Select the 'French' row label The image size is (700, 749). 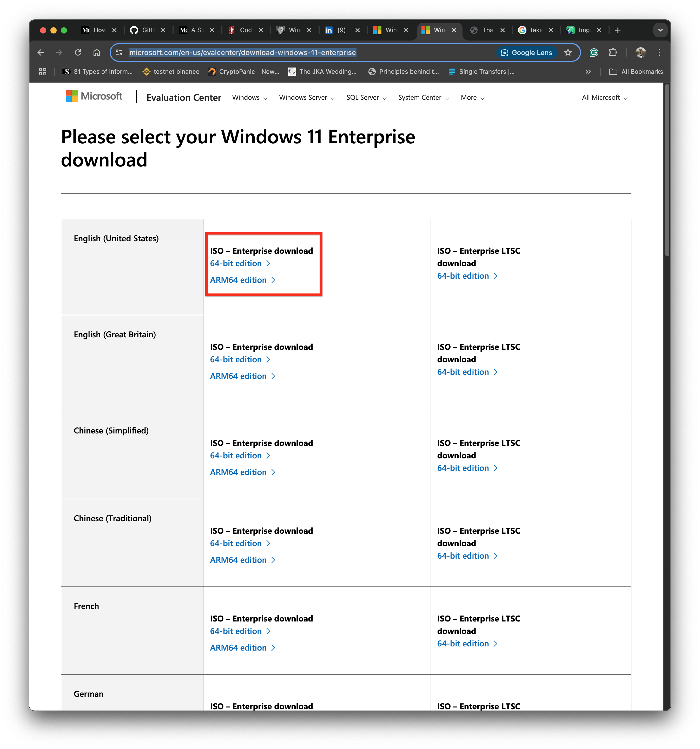[86, 606]
